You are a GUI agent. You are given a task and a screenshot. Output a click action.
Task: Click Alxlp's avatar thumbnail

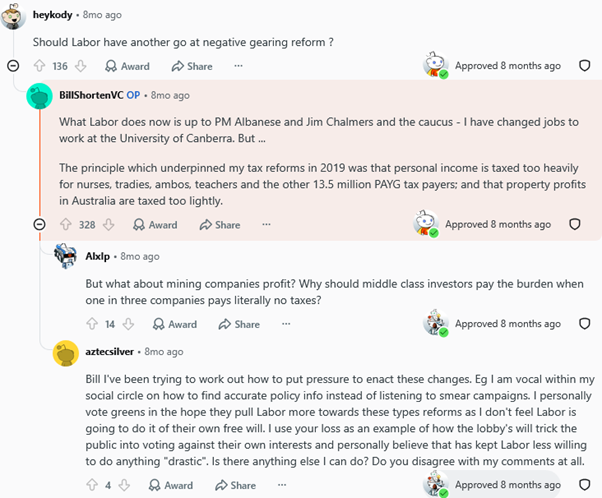[65, 256]
